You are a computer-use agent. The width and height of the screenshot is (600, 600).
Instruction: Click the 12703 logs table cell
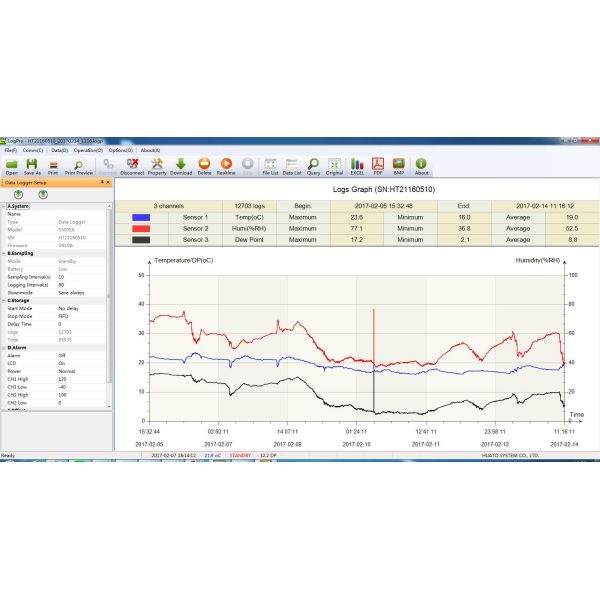coord(249,206)
